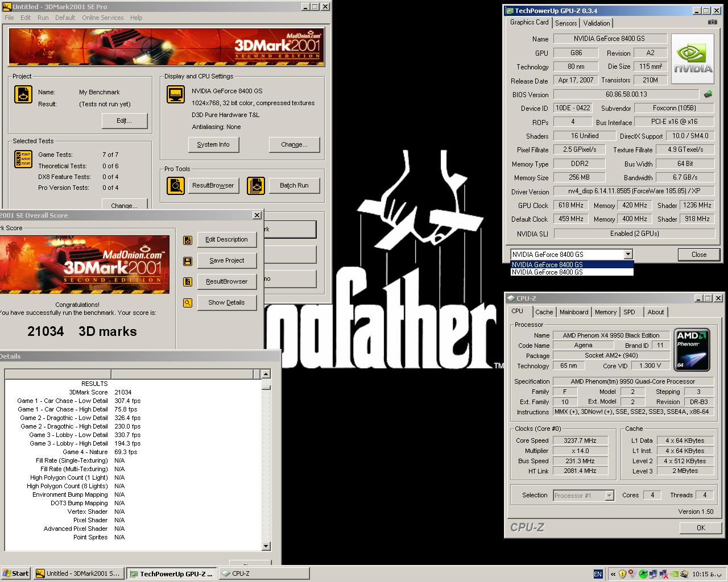Click the ResultBrowser button in Pro Tools
This screenshot has width=728, height=582.
click(x=213, y=185)
